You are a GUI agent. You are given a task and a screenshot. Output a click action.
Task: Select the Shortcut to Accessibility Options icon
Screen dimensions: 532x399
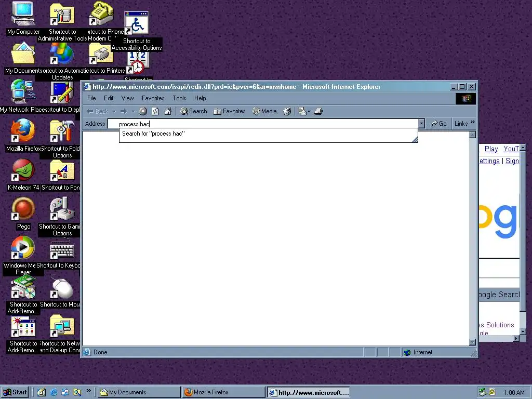pyautogui.click(x=137, y=31)
